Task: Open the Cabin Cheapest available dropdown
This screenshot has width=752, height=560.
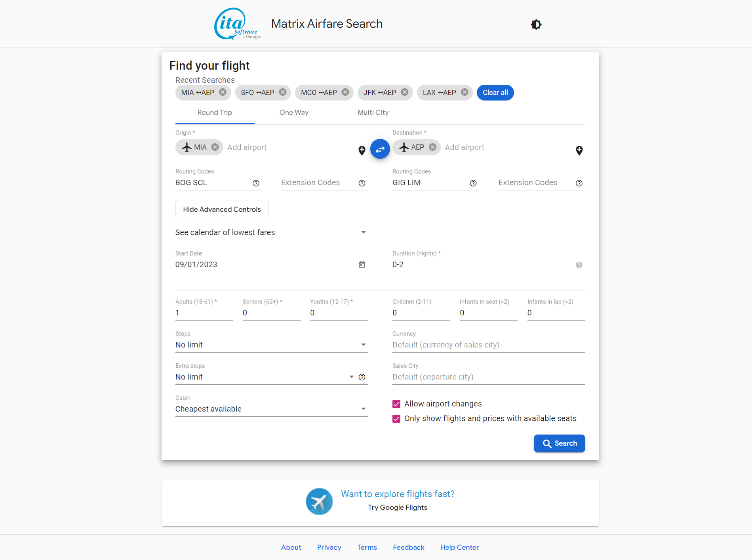Action: (271, 409)
